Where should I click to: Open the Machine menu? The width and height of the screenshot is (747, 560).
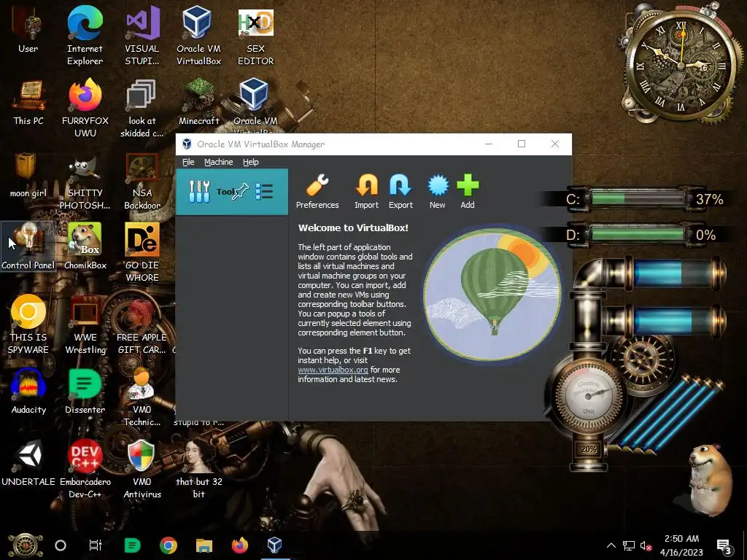219,162
